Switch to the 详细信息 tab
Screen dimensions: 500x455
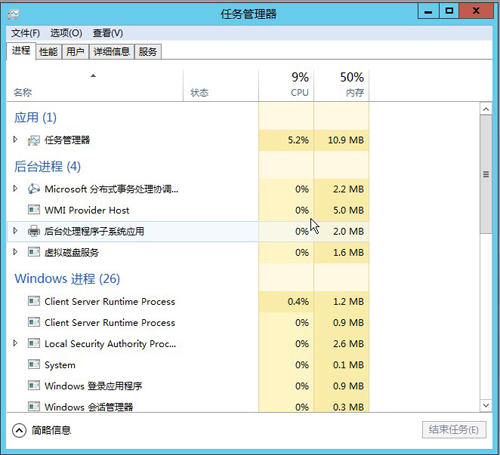click(112, 52)
